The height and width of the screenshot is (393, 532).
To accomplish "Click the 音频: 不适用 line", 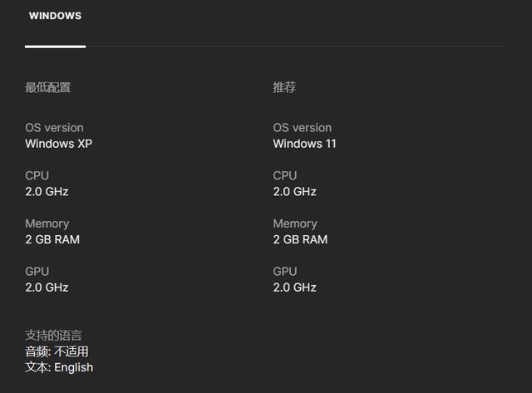I will pos(57,351).
